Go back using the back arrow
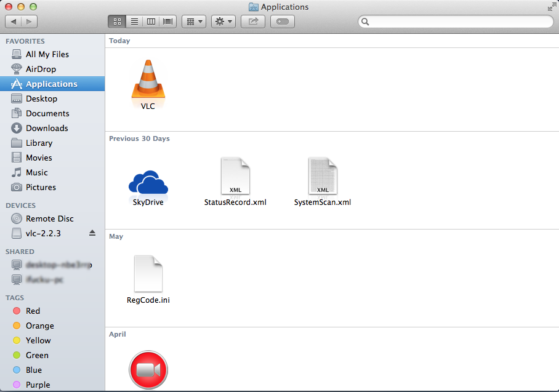 click(14, 21)
